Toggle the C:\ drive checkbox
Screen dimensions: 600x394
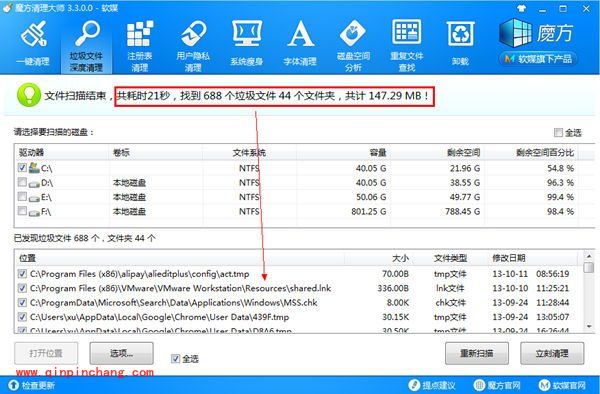22,168
